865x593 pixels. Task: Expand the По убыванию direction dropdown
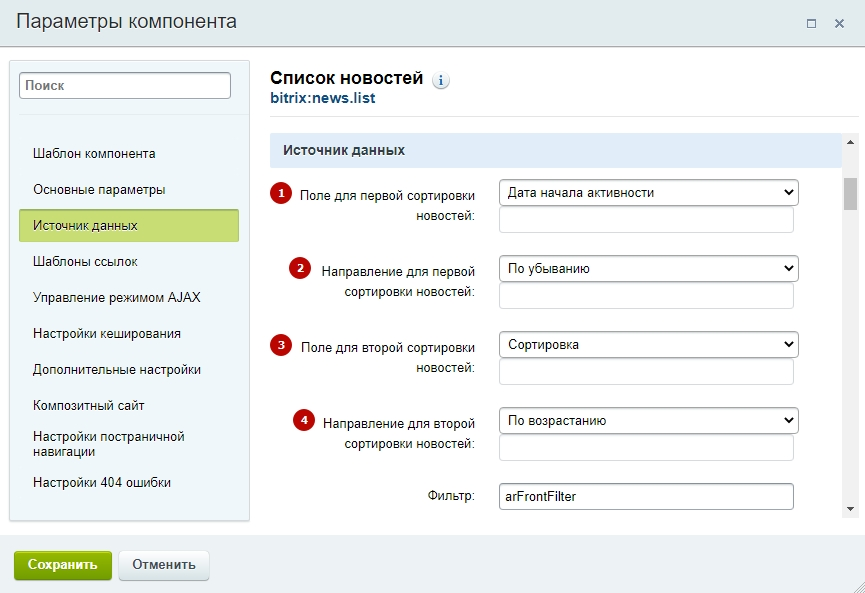point(648,268)
